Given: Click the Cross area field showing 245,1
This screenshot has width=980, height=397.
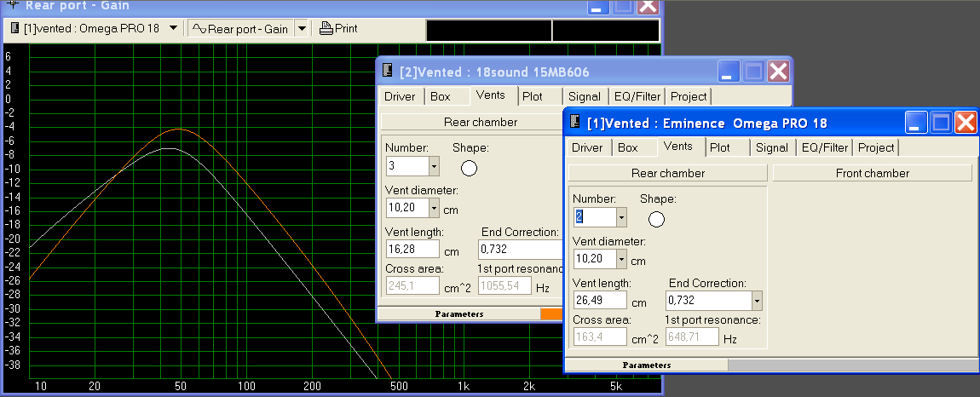Looking at the screenshot, I should (x=413, y=285).
